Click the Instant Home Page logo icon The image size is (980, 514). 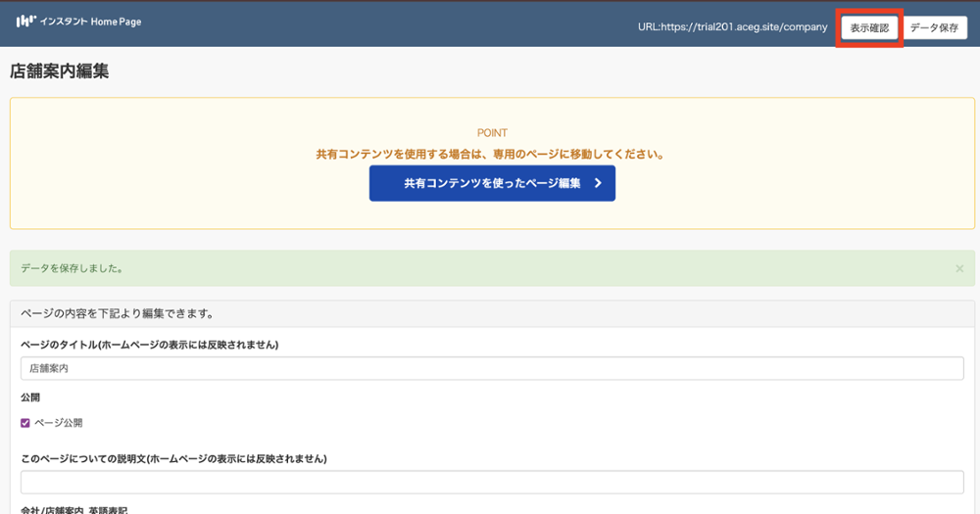[25, 22]
